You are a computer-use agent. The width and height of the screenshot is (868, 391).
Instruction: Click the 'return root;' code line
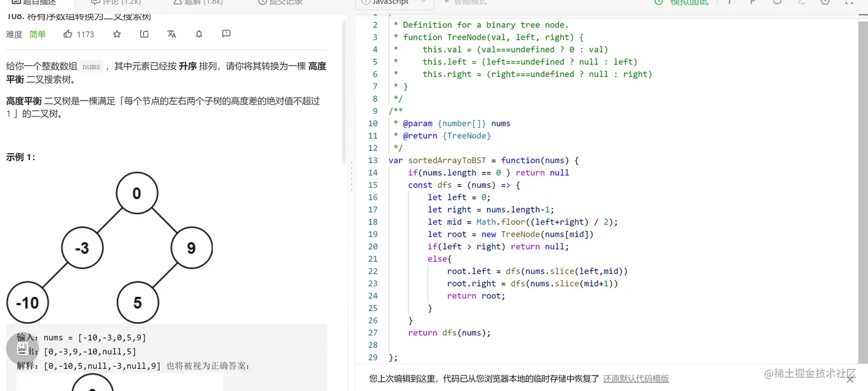[476, 296]
